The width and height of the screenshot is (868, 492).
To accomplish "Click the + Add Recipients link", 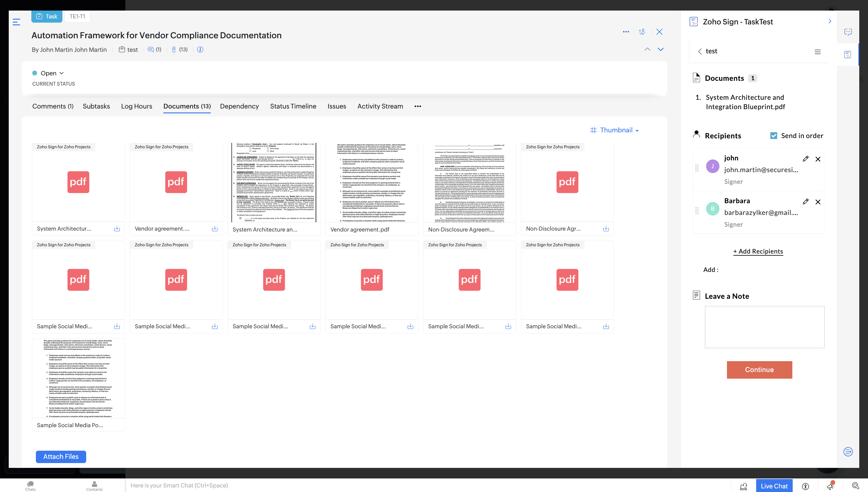I will tap(758, 251).
